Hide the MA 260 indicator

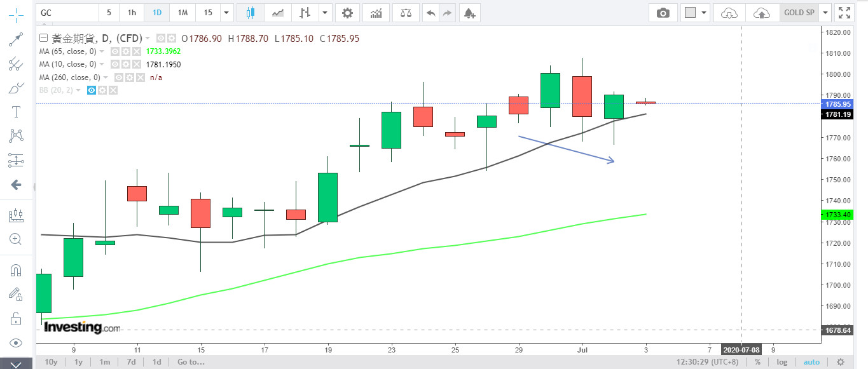click(119, 77)
